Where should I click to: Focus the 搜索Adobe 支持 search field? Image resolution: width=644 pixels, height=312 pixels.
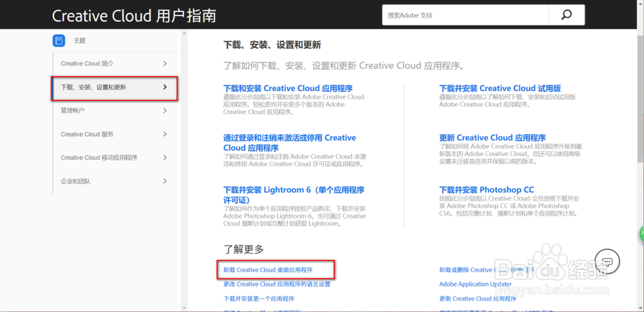coord(466,15)
